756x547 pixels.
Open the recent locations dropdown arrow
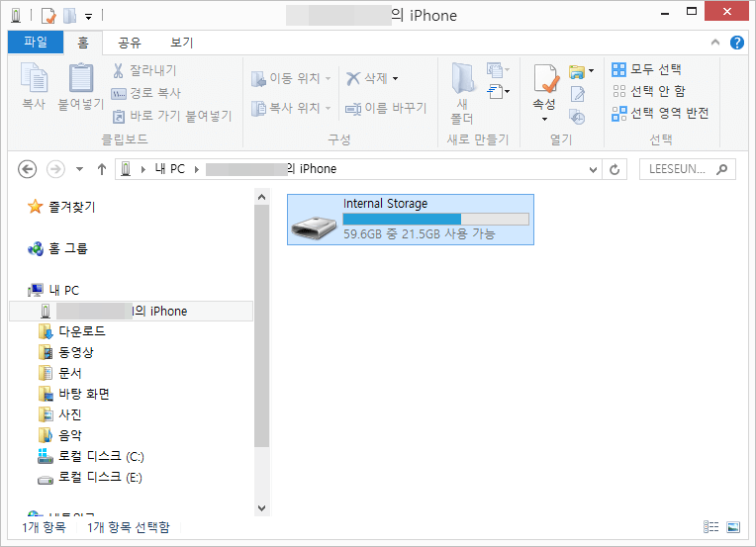(x=79, y=169)
